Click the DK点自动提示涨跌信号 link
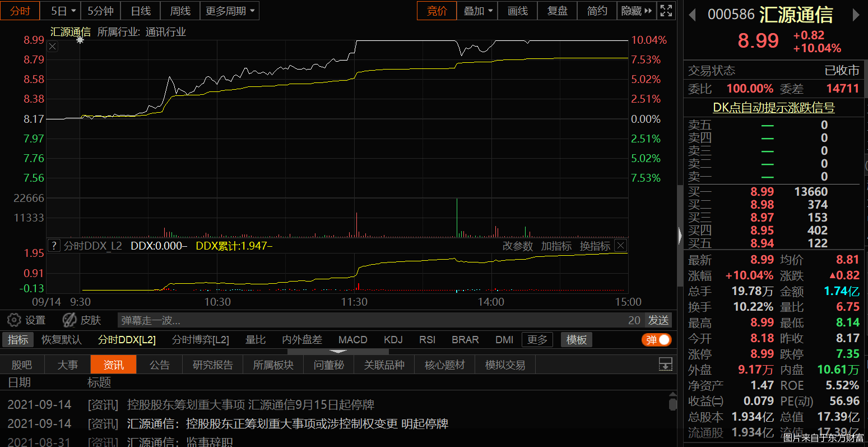868x447 pixels. click(x=774, y=108)
